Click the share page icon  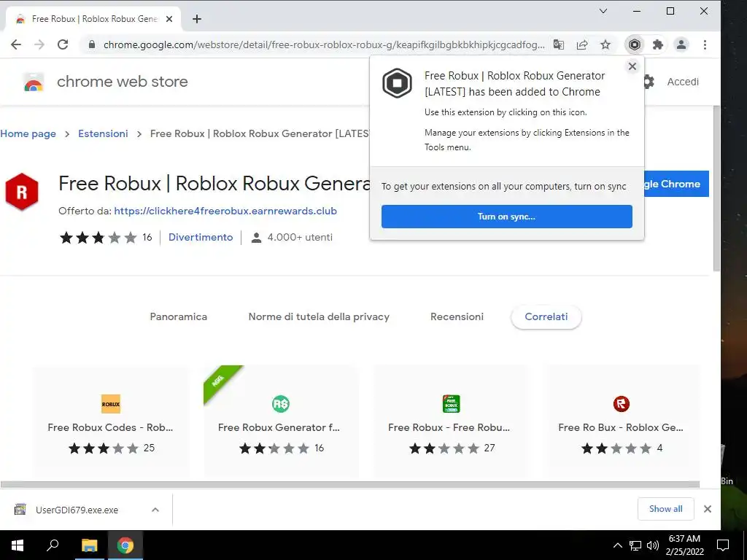pyautogui.click(x=581, y=44)
